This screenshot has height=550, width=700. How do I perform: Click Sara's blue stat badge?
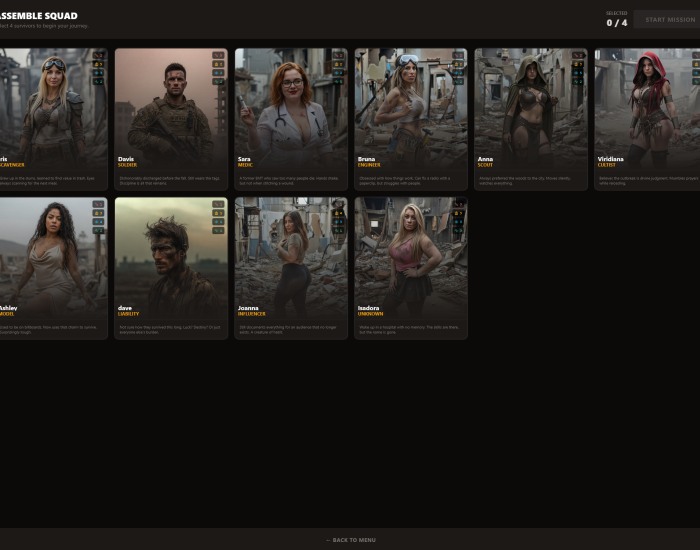pyautogui.click(x=338, y=72)
